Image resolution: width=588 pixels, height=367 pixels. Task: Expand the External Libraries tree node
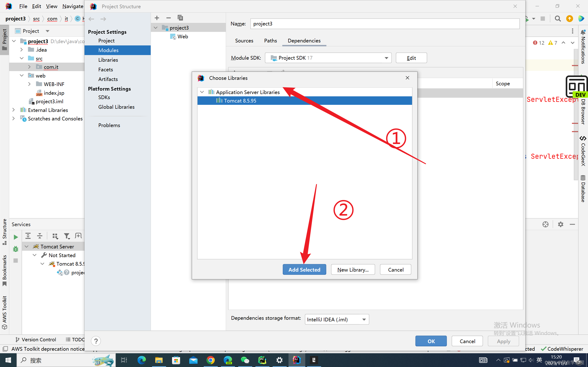click(14, 110)
